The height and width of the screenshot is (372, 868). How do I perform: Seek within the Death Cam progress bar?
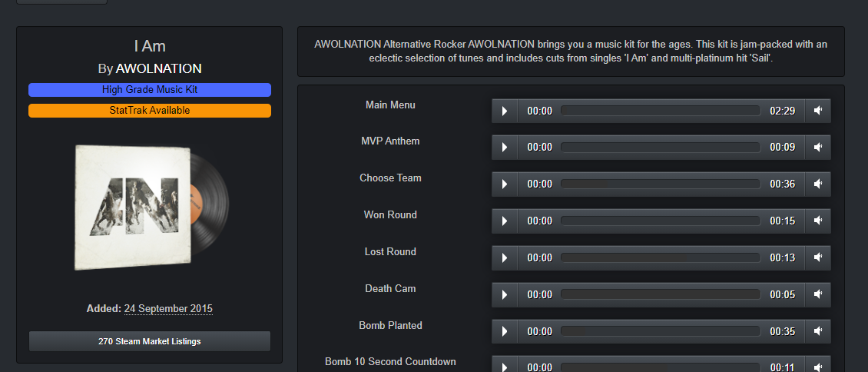coord(661,295)
